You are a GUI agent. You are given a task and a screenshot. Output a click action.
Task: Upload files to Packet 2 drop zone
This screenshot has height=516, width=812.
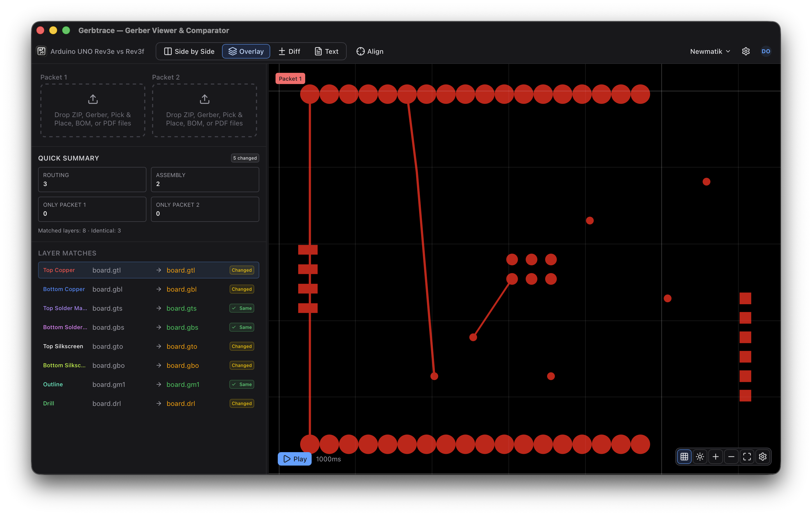click(x=204, y=110)
